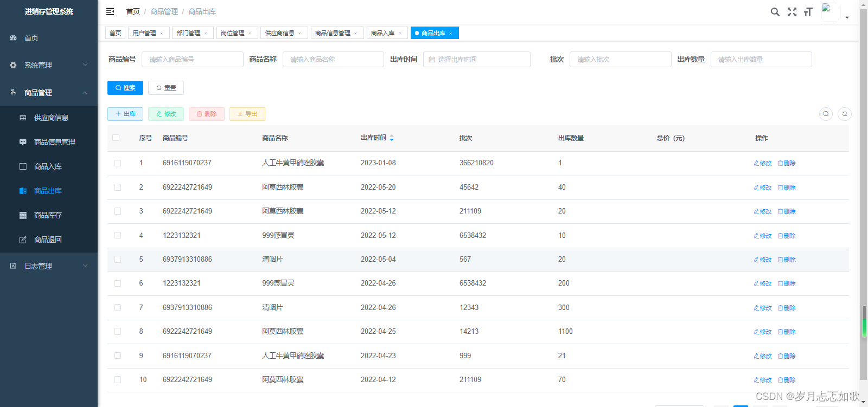868x407 pixels.
Task: Focus the 批次 input field
Action: pos(621,60)
